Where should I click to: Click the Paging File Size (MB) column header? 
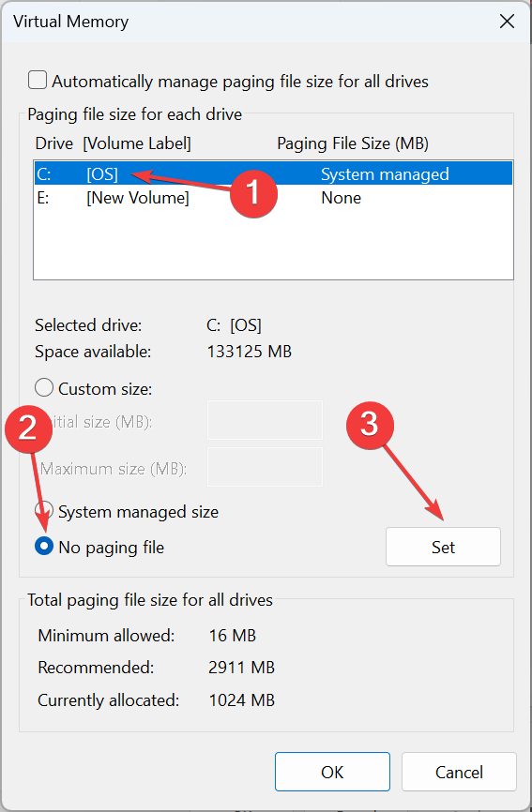(x=353, y=143)
